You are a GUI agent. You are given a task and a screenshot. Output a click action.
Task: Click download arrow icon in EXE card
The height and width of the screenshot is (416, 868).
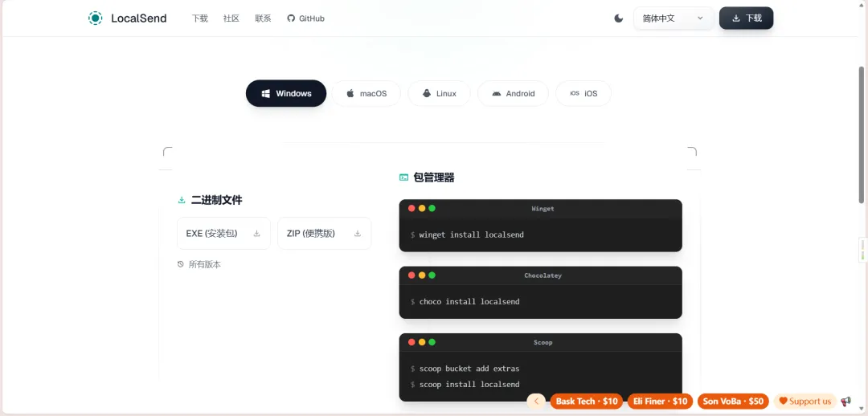[257, 234]
